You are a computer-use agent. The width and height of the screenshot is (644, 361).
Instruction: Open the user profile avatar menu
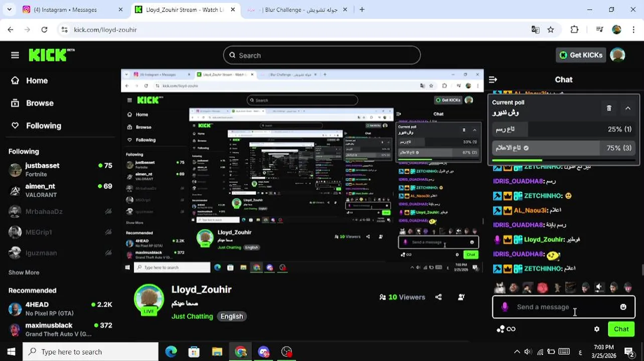617,55
